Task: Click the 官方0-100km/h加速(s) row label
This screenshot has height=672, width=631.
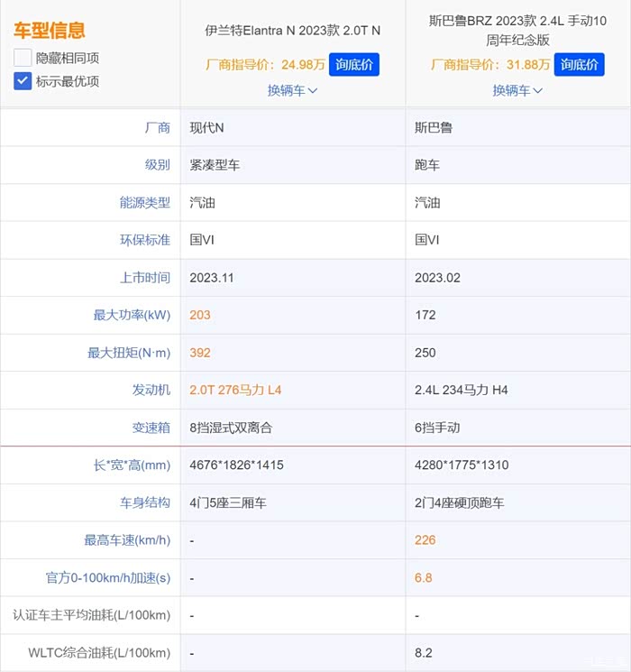Action: point(108,577)
